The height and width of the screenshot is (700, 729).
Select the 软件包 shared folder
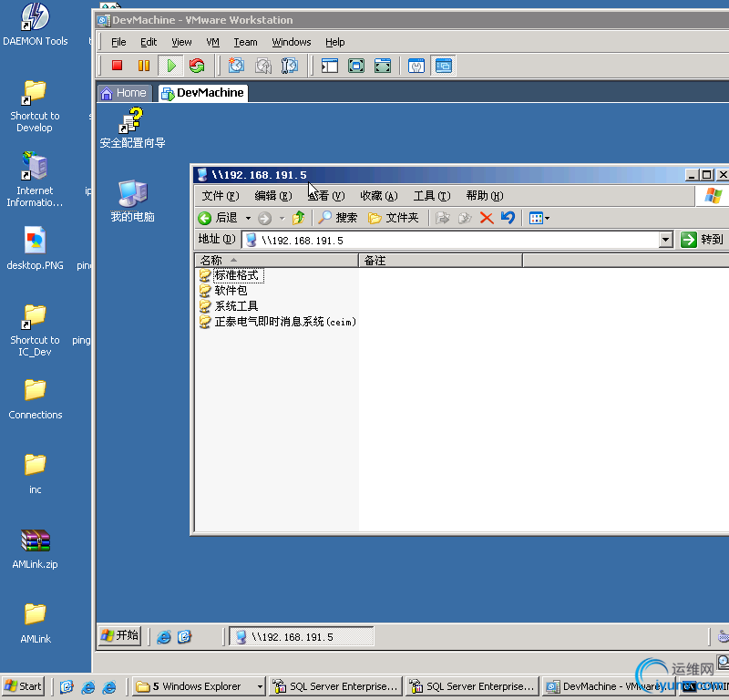point(223,291)
